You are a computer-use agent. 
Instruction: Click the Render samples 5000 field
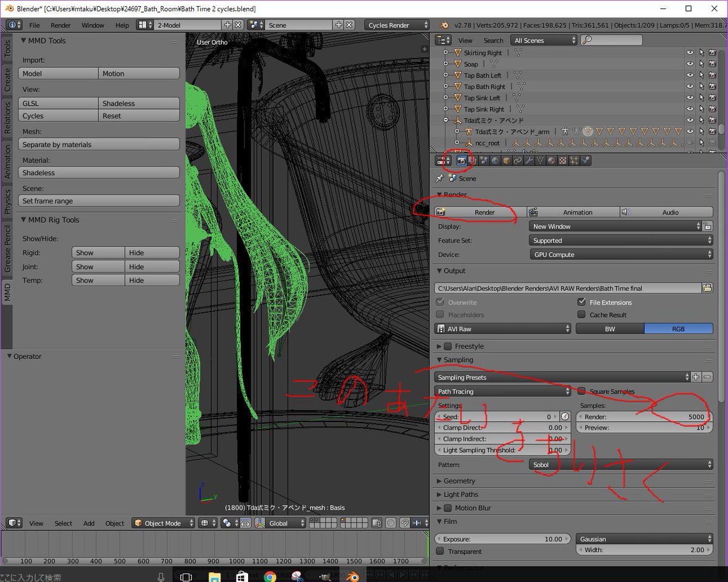644,416
